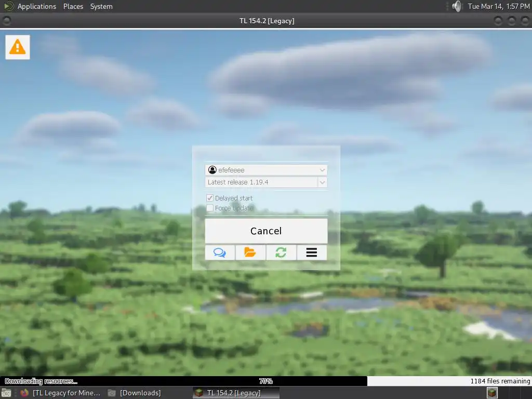Open the Places menu
The image size is (532, 399).
pos(73,6)
